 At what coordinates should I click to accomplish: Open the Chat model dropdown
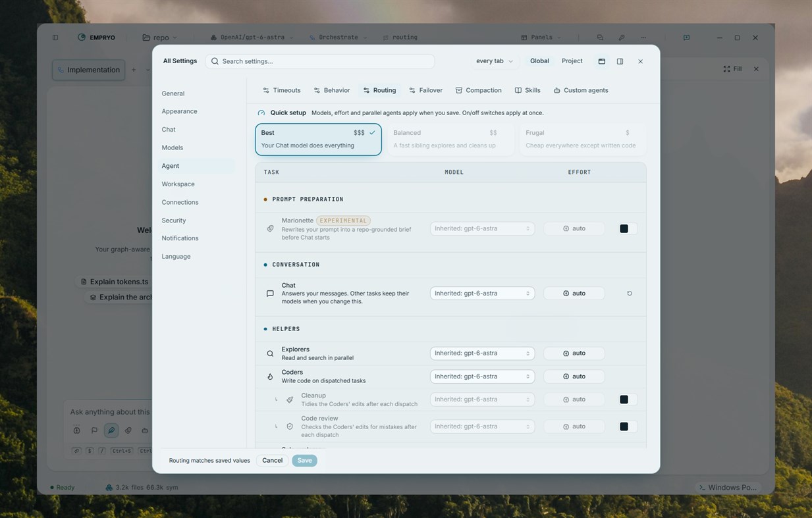[482, 294]
